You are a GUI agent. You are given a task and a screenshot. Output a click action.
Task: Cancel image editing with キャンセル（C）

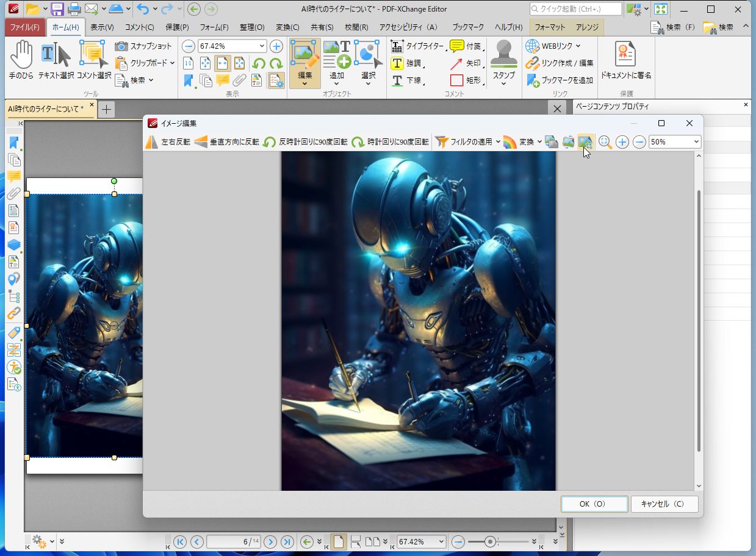(665, 504)
